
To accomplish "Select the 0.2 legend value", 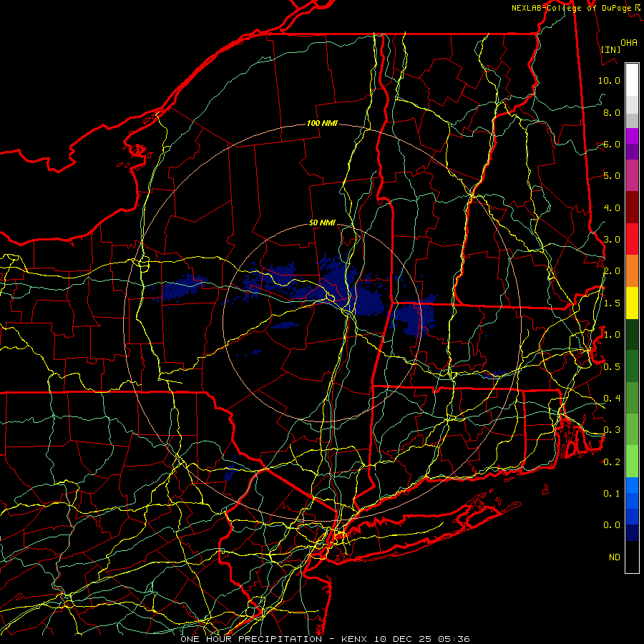I will tap(612, 462).
